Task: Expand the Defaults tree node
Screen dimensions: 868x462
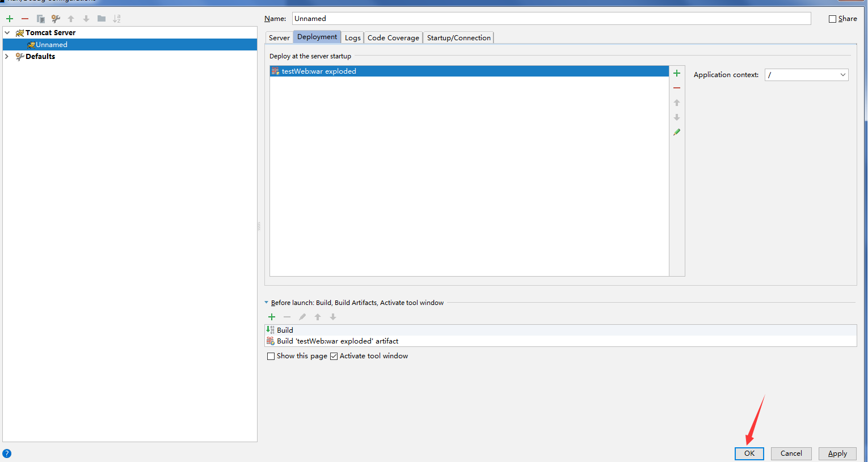Action: (x=7, y=57)
